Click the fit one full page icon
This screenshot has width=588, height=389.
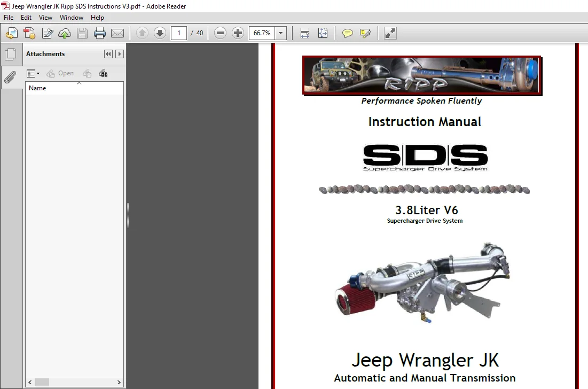point(323,33)
